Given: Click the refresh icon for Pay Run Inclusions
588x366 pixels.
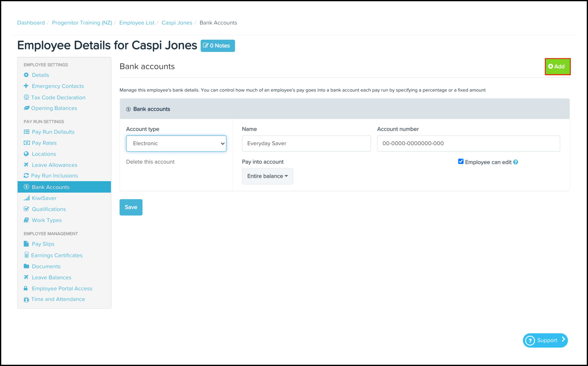Looking at the screenshot, I should (x=26, y=175).
